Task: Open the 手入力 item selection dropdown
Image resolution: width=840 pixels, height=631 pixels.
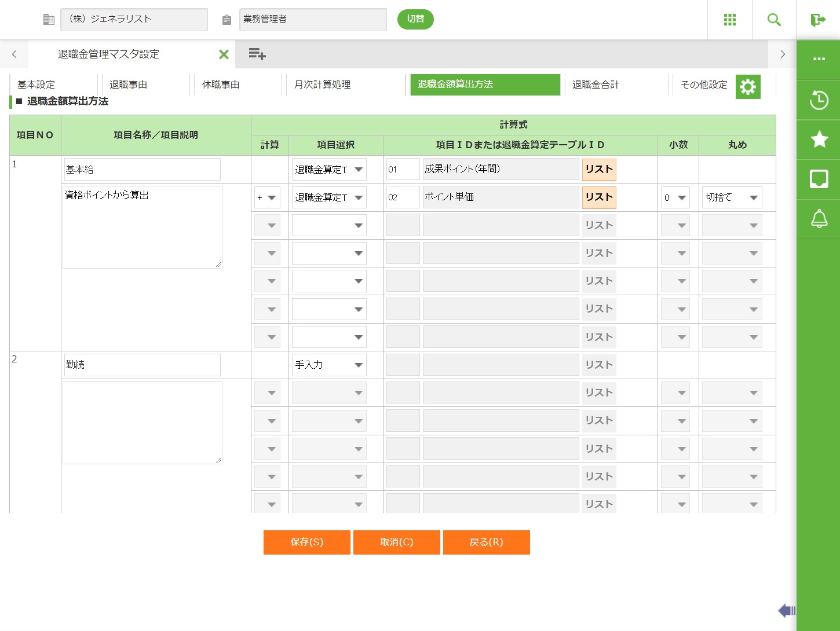Action: click(x=328, y=365)
